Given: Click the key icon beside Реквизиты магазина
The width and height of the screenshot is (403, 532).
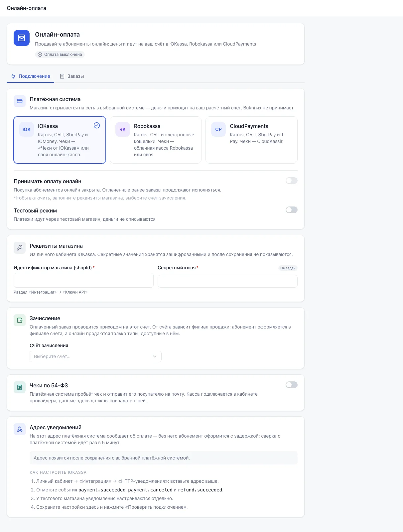Looking at the screenshot, I should click(20, 248).
